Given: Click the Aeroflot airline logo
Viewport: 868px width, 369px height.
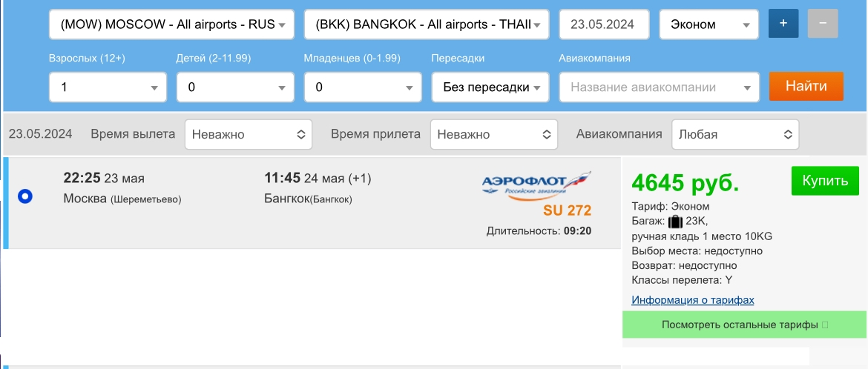Looking at the screenshot, I should pyautogui.click(x=536, y=183).
